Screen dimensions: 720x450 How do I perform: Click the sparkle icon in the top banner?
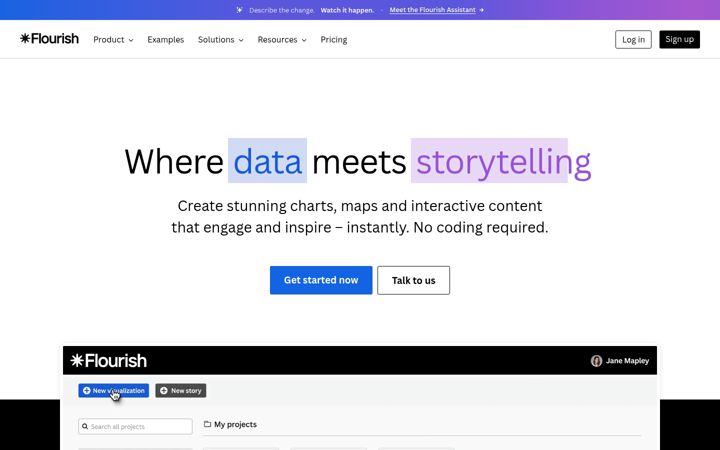(x=239, y=10)
